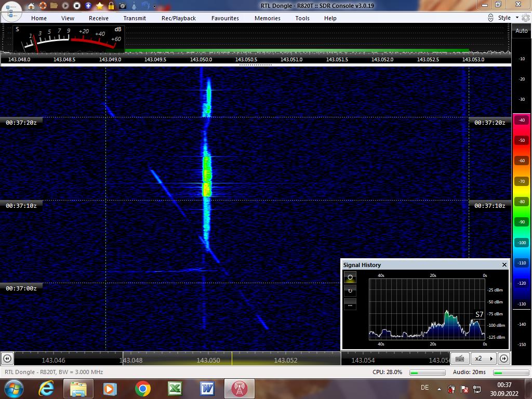Click the water drop waterfall icon
Image resolution: width=532 pixels, height=399 pixels.
[x=134, y=6]
